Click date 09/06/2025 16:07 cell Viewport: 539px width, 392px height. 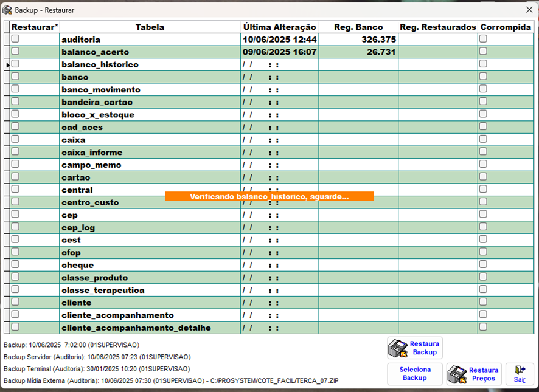point(279,52)
